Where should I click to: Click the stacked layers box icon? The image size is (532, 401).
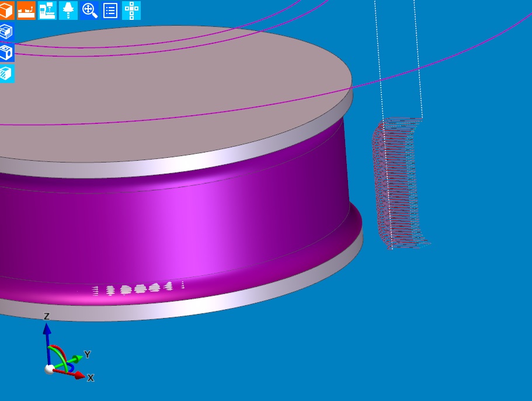(x=6, y=32)
